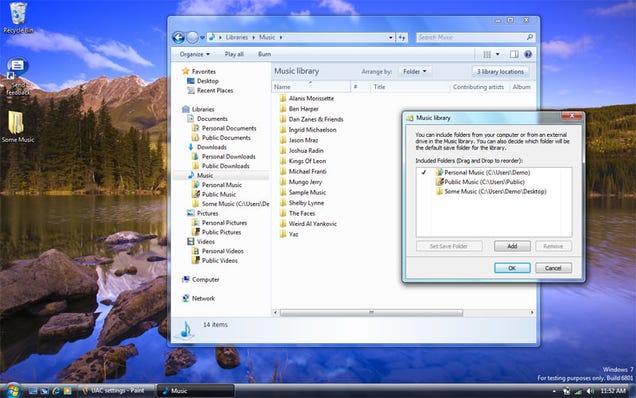
Task: Open the Some Music desktop folder
Action: tap(17, 127)
